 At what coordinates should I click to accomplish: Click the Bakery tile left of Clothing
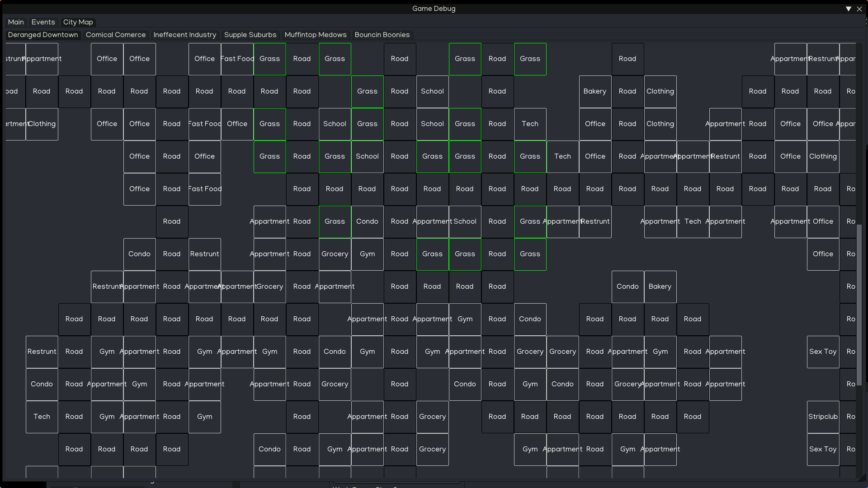[595, 91]
